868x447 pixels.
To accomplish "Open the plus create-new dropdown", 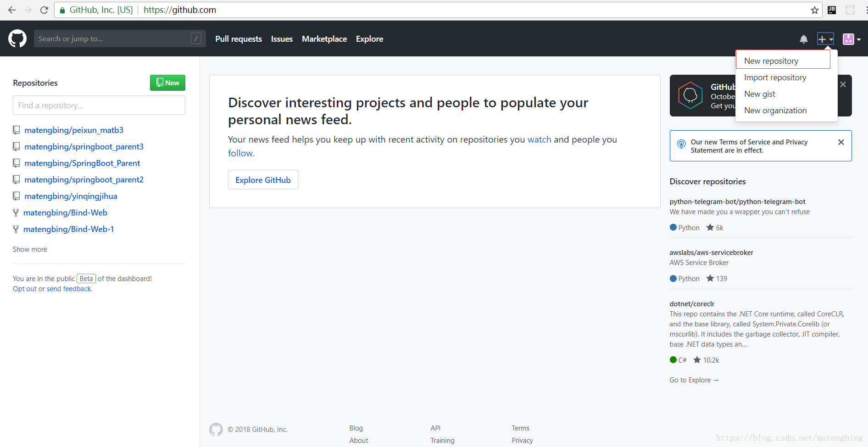I will [x=825, y=39].
